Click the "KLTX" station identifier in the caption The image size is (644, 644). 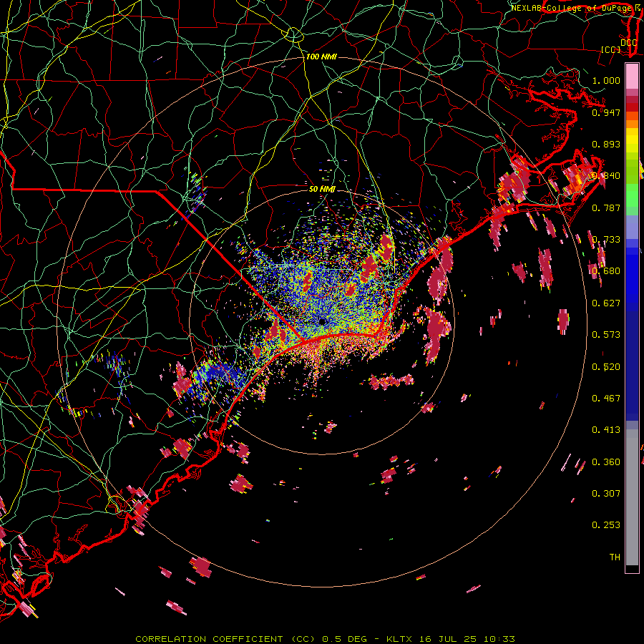pyautogui.click(x=401, y=639)
